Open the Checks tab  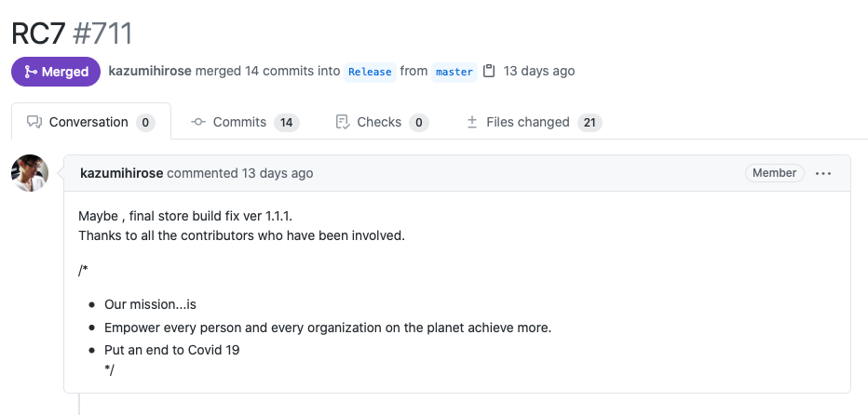(x=382, y=122)
